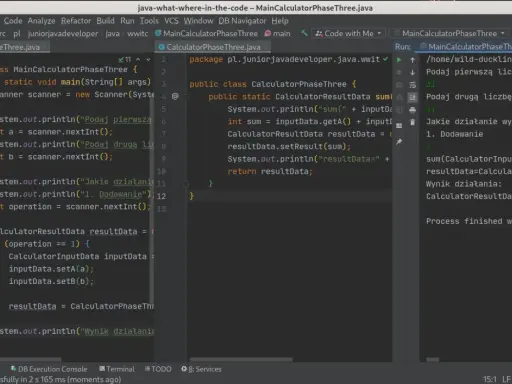
Task: Click the package declaration line
Action: [285, 59]
